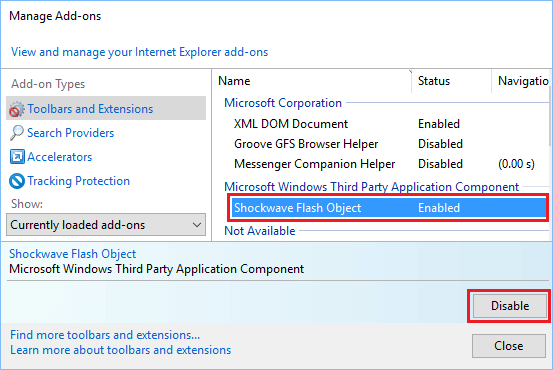Click the publisher name in the details pane
This screenshot has height=370, width=553.
[157, 269]
